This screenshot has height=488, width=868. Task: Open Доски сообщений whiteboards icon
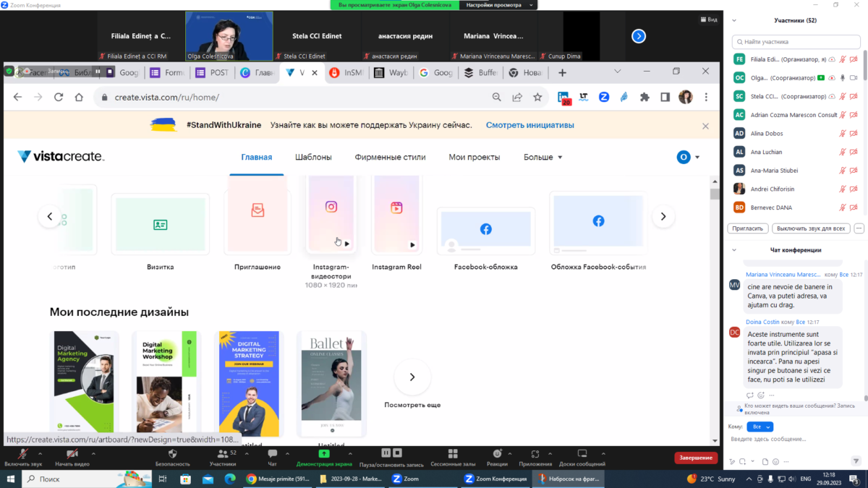tap(582, 453)
